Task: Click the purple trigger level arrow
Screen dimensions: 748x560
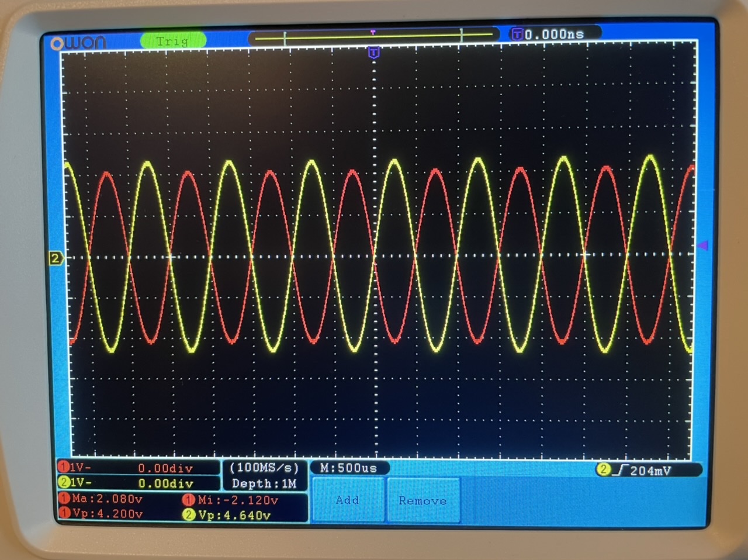Action: pos(703,246)
